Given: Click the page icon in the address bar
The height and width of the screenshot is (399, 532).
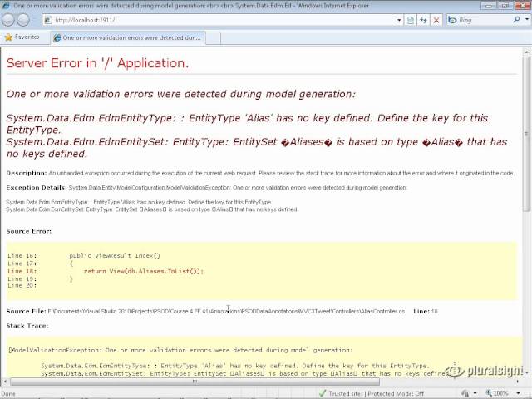Looking at the screenshot, I should 48,20.
